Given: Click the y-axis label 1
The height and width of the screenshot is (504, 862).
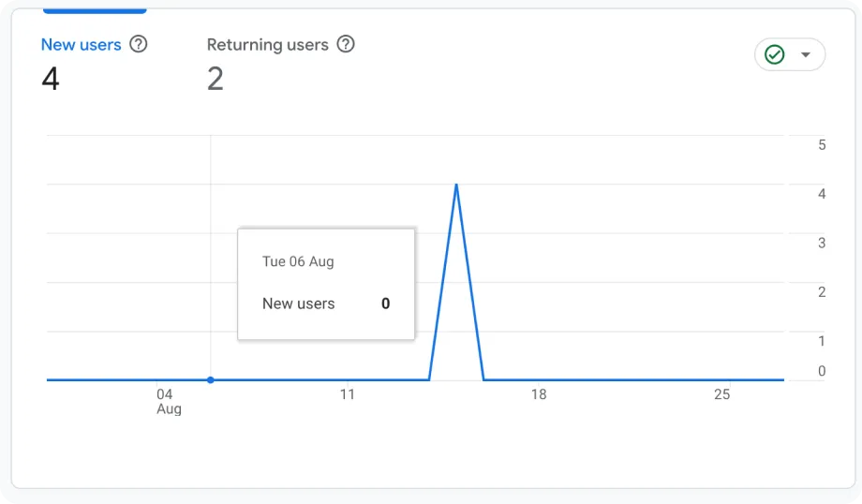Looking at the screenshot, I should [x=822, y=341].
